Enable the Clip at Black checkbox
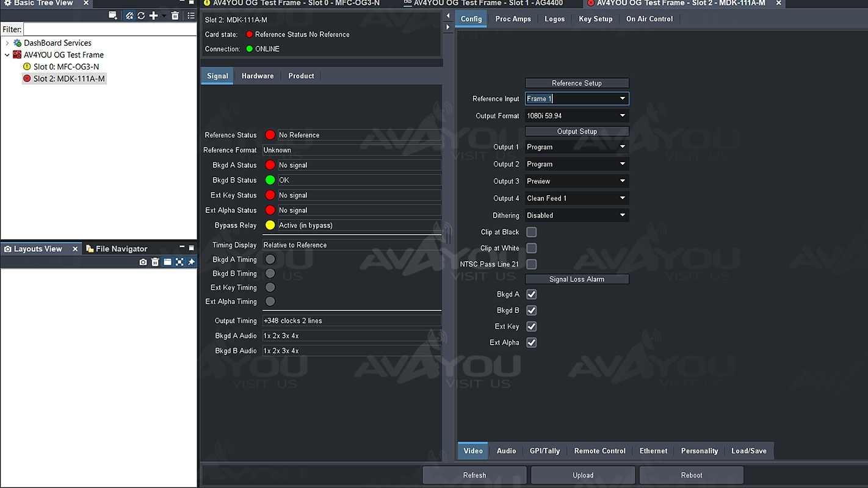 pyautogui.click(x=532, y=232)
